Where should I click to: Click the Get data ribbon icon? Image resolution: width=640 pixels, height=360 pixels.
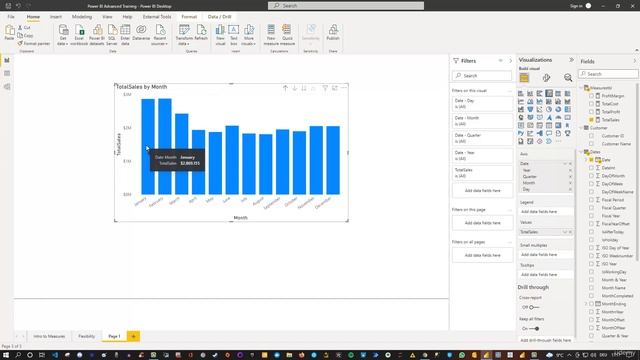[63, 35]
